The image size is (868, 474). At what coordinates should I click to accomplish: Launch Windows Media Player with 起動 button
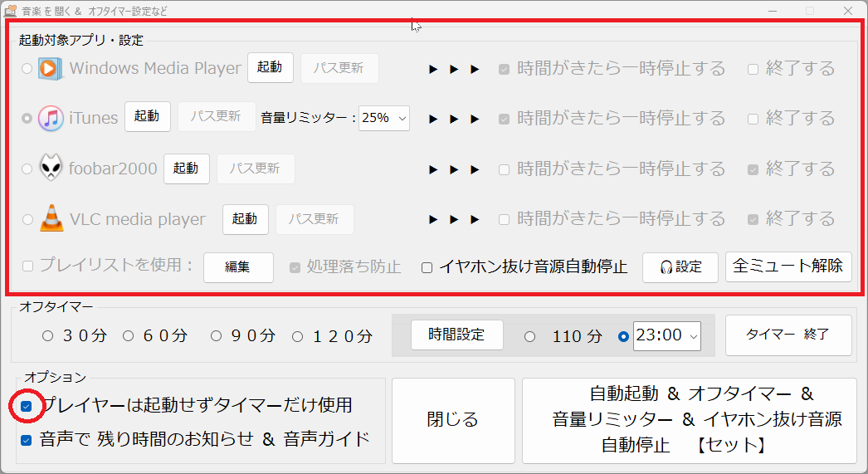click(271, 67)
